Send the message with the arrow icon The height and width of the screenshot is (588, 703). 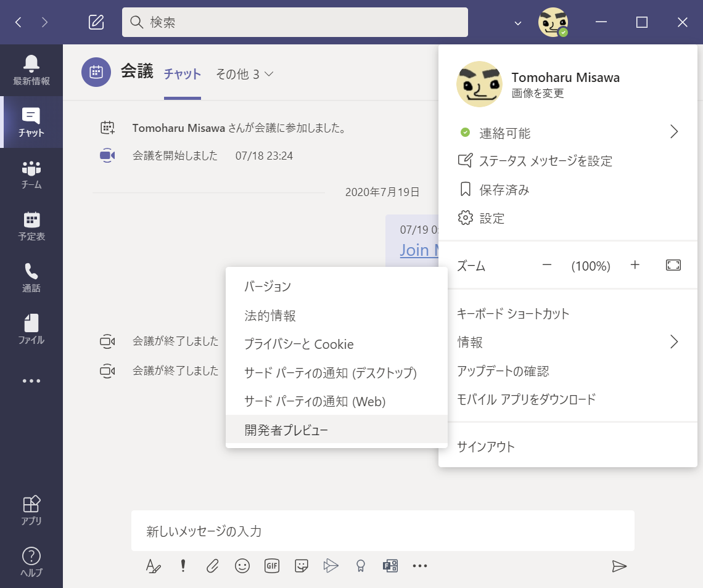click(619, 566)
